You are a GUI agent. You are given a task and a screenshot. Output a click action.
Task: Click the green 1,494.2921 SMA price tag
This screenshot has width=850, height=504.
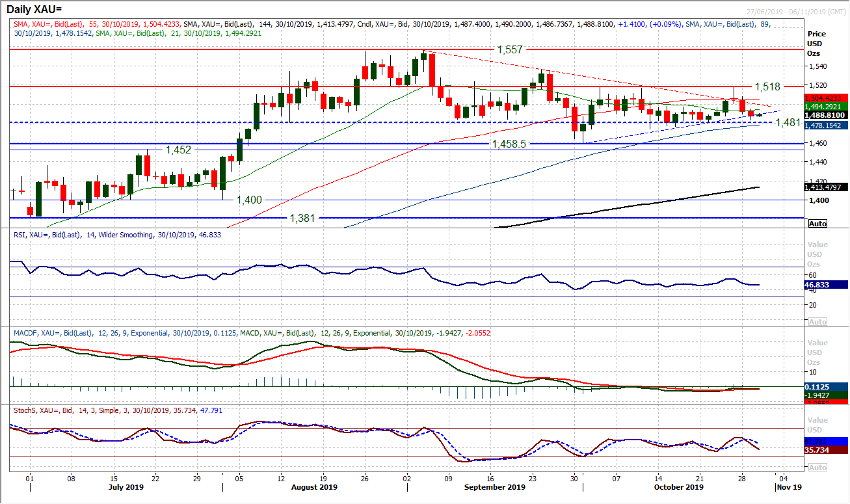(x=826, y=106)
